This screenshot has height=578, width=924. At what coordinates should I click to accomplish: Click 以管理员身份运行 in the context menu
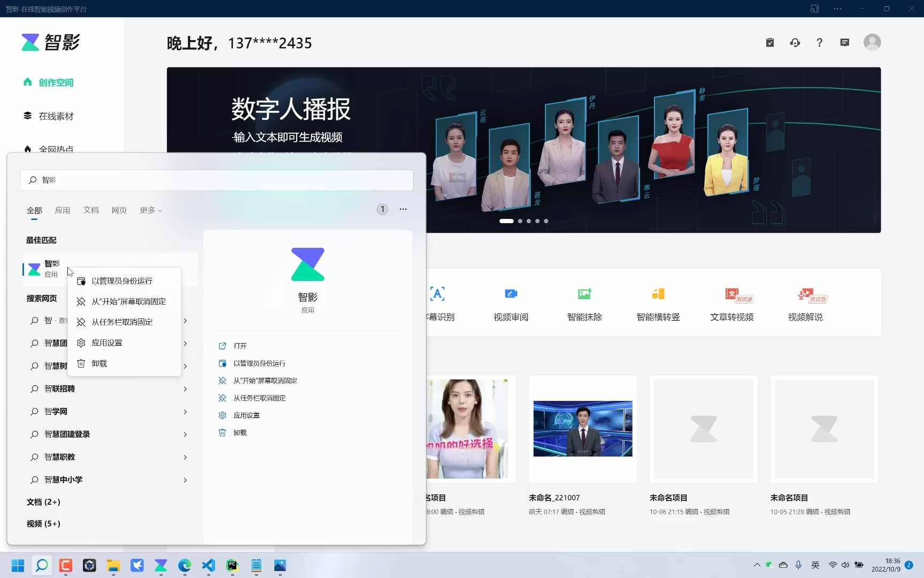coord(124,281)
